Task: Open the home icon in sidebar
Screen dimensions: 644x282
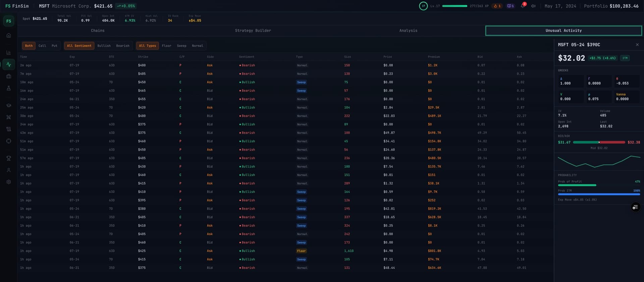Action: coord(9,36)
